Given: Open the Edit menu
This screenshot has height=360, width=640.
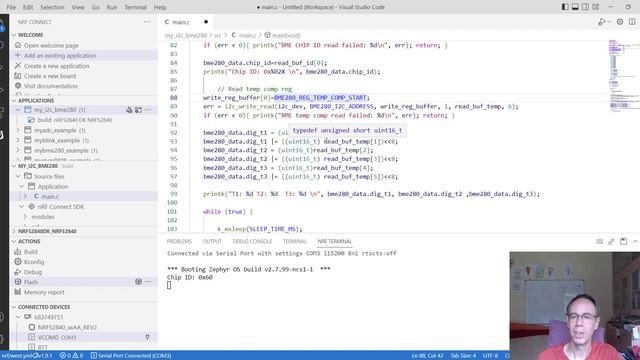Looking at the screenshot, I should (28, 7).
